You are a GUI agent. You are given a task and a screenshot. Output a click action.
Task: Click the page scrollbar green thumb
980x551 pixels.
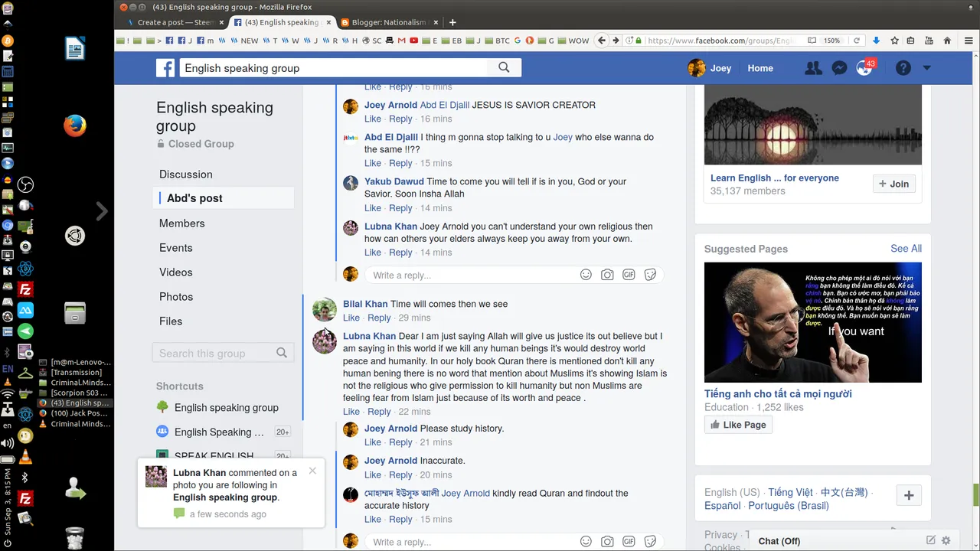click(x=975, y=495)
